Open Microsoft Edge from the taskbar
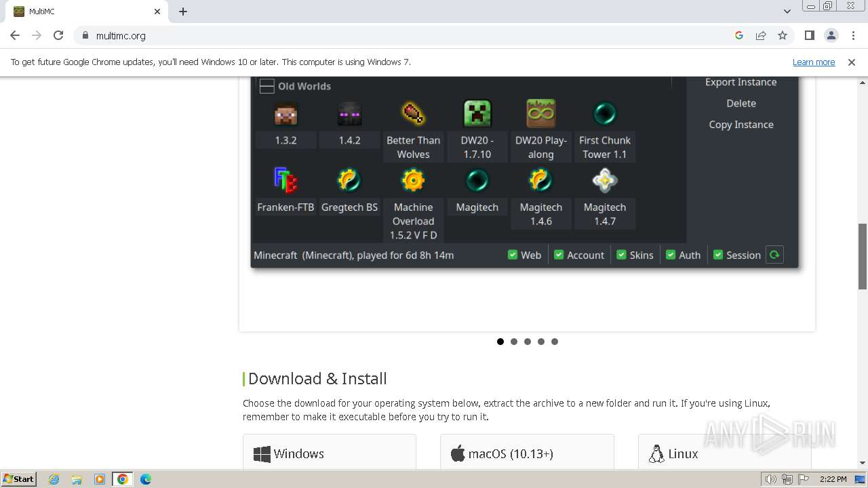Viewport: 868px width, 488px height. point(146,479)
